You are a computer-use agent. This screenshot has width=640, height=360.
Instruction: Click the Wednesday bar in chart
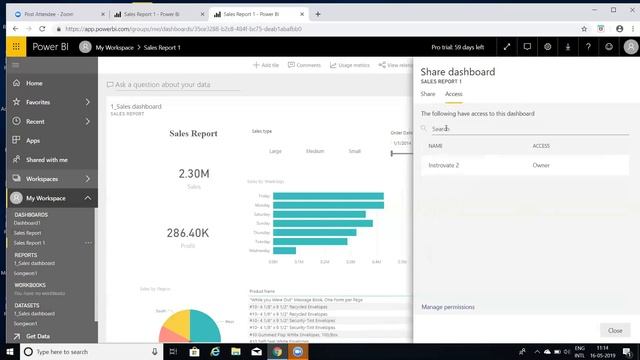point(284,250)
